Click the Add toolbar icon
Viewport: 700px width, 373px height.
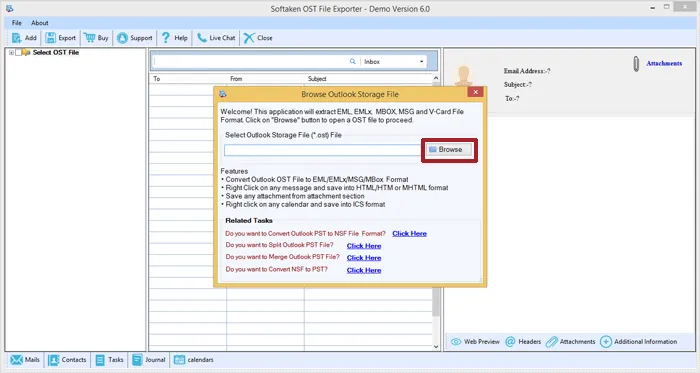[x=17, y=38]
